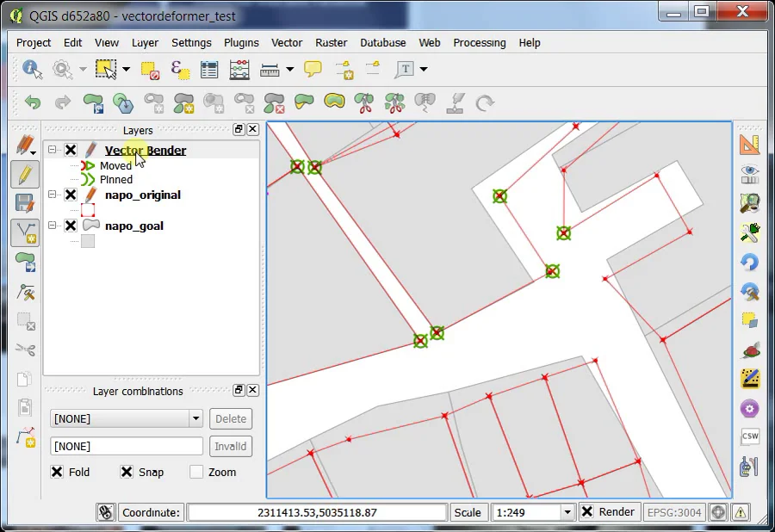Open the field calculator abacus icon
775x532 pixels.
click(x=239, y=69)
